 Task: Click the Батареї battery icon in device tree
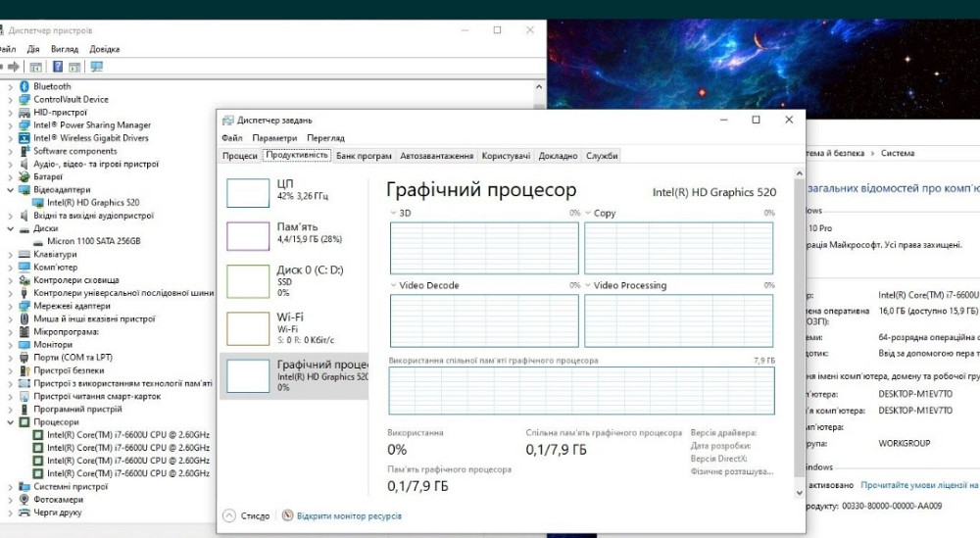click(x=24, y=176)
